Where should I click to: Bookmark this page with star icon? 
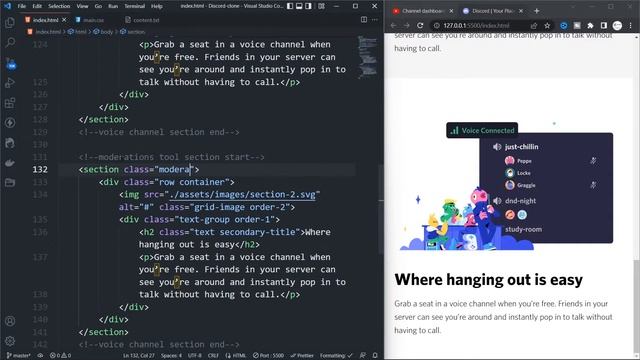click(x=547, y=25)
